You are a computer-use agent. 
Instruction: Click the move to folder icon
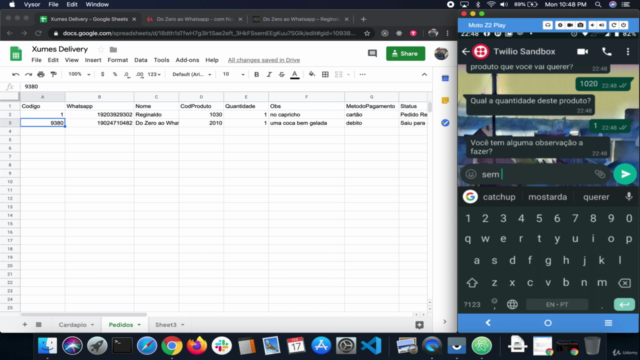click(x=113, y=49)
